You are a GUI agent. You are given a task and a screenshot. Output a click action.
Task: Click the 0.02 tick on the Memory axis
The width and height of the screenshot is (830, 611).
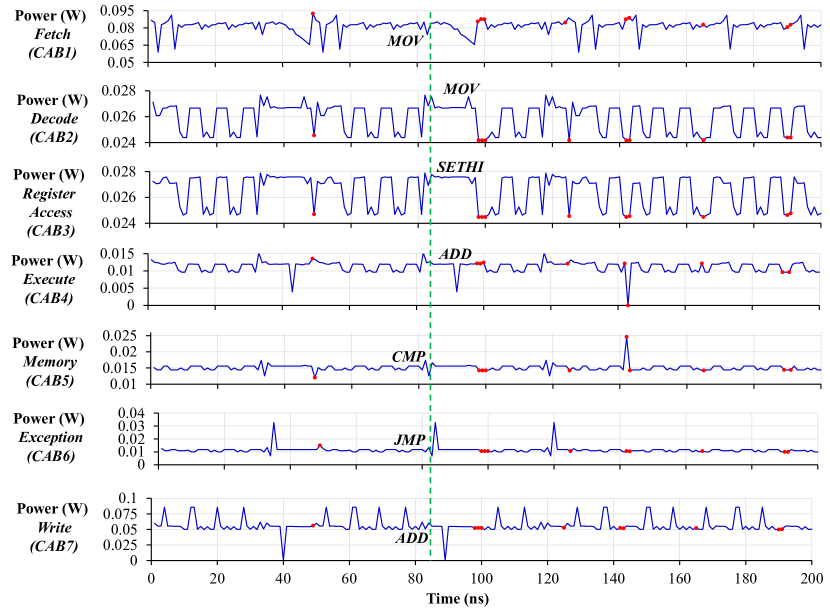point(123,352)
